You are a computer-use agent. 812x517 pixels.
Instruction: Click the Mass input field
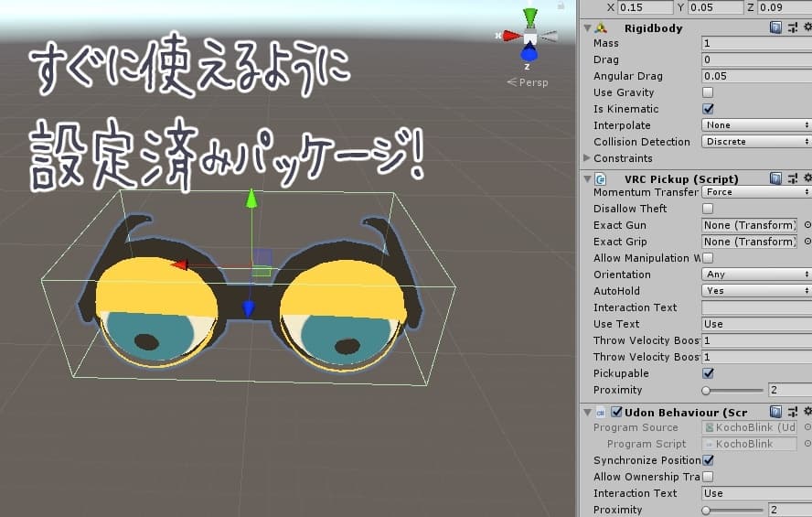[x=756, y=43]
